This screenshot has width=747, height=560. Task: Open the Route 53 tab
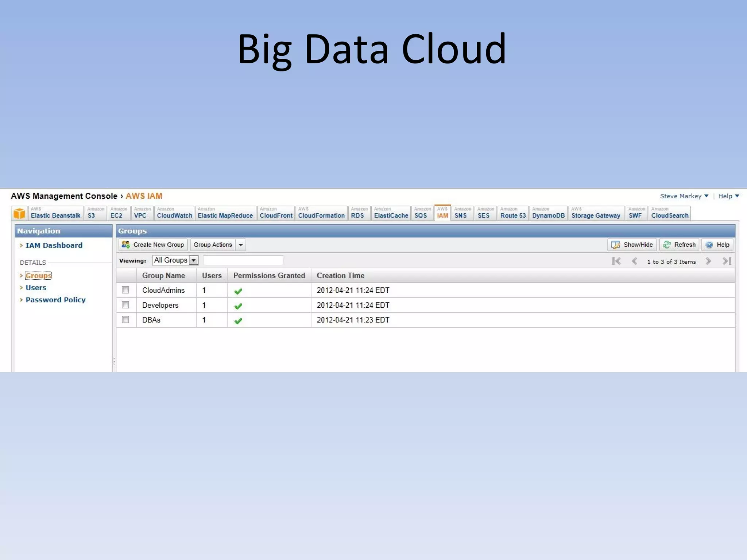(513, 213)
